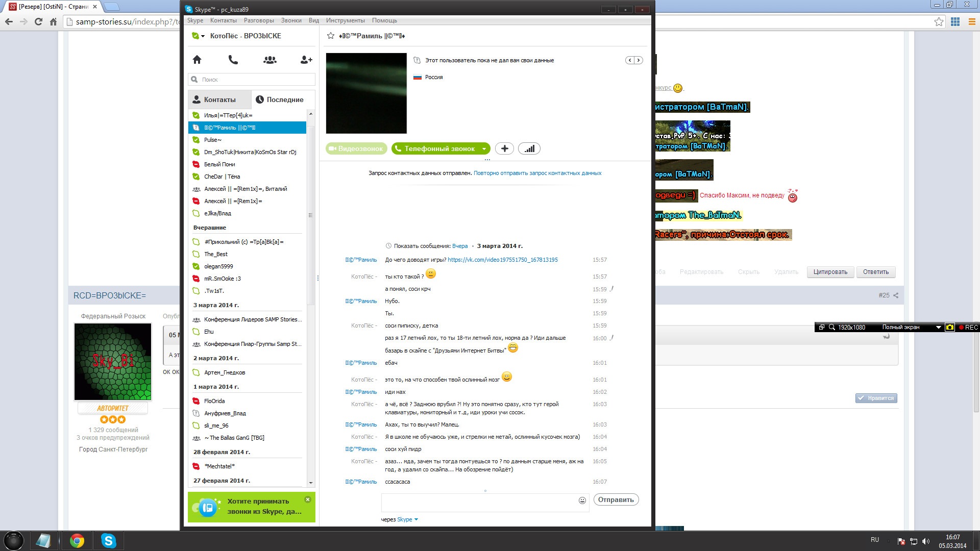
Task: Expand the Телефонный звонок dropdown arrow
Action: (484, 148)
